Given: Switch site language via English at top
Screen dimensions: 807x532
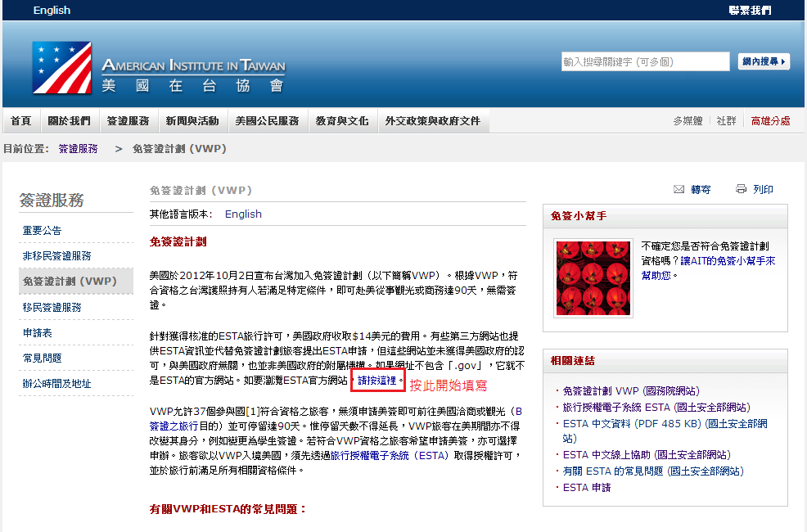Looking at the screenshot, I should (x=52, y=11).
